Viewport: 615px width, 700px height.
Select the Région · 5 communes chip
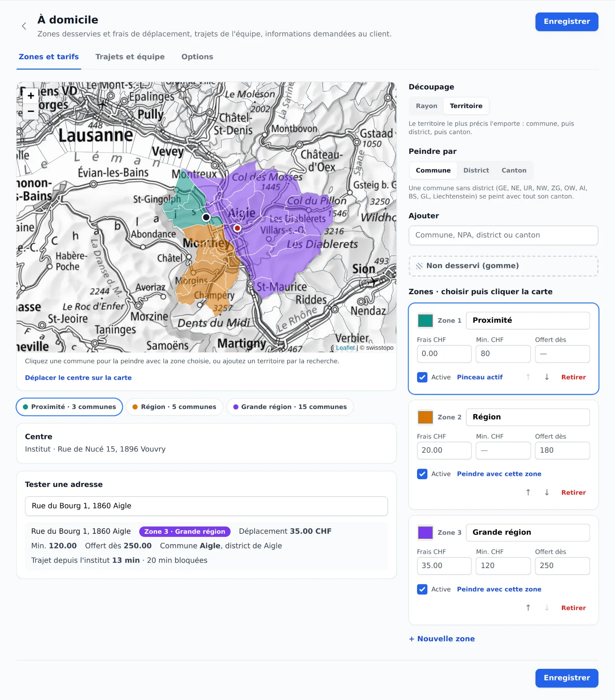pos(175,407)
